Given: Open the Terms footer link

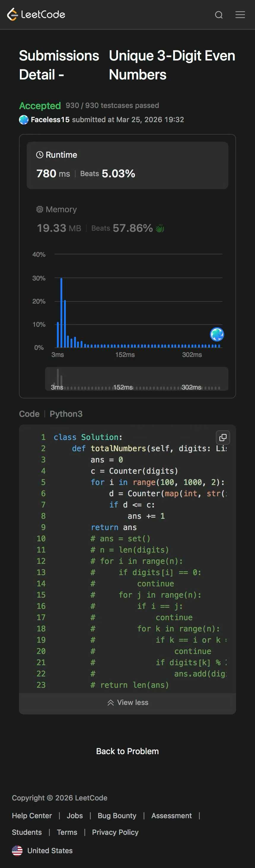Looking at the screenshot, I should point(67,832).
